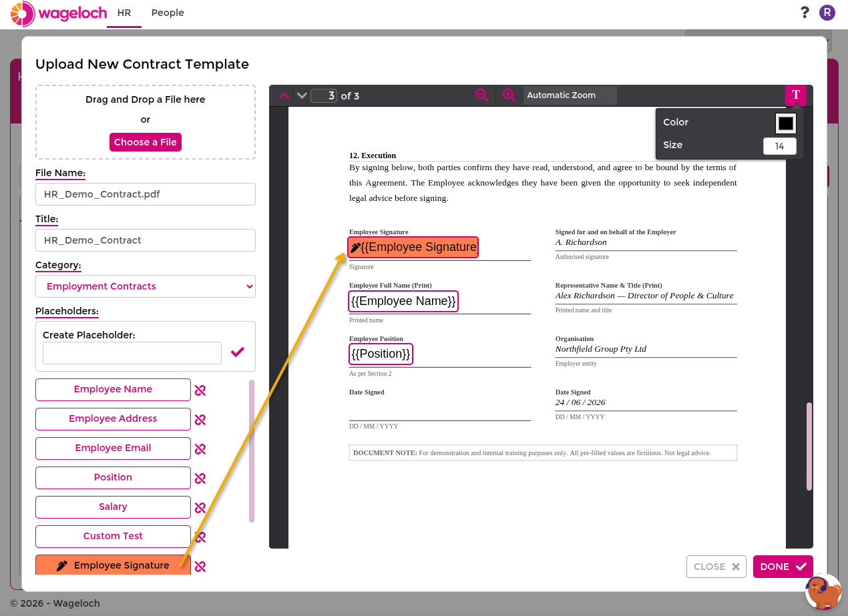Select the Position placeholder button
Viewport: 848px width, 616px height.
click(113, 478)
